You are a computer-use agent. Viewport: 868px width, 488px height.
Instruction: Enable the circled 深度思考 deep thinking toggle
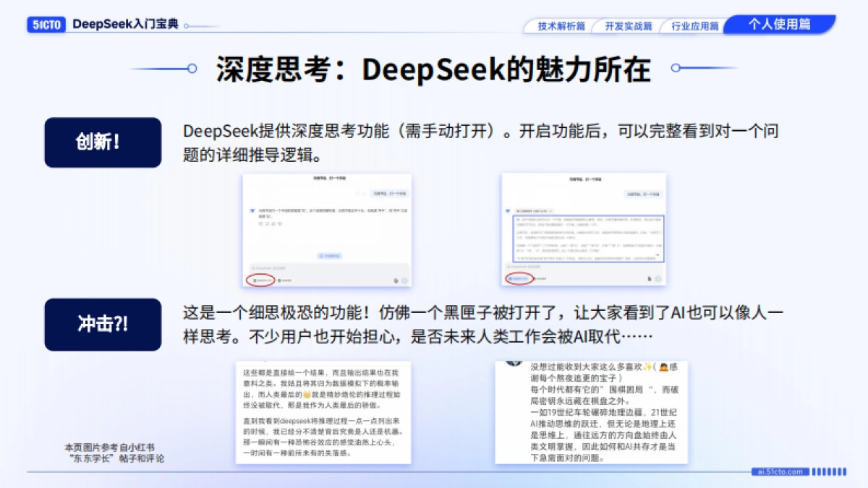coord(263,280)
